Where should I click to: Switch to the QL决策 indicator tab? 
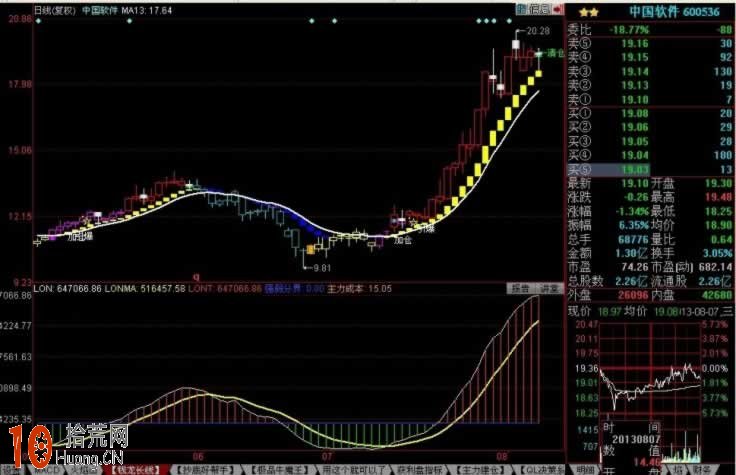[x=540, y=470]
